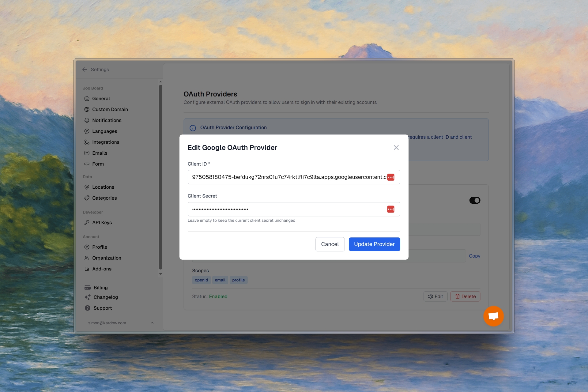
Task: Select the Locations data section
Action: click(x=103, y=187)
